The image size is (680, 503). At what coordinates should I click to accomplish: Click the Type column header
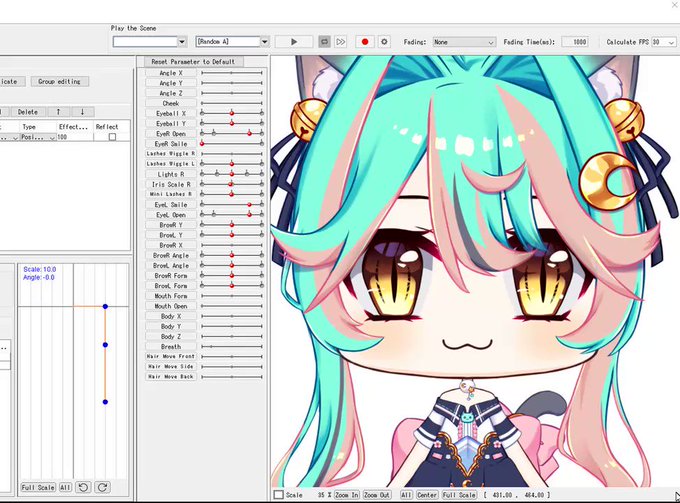(38, 127)
